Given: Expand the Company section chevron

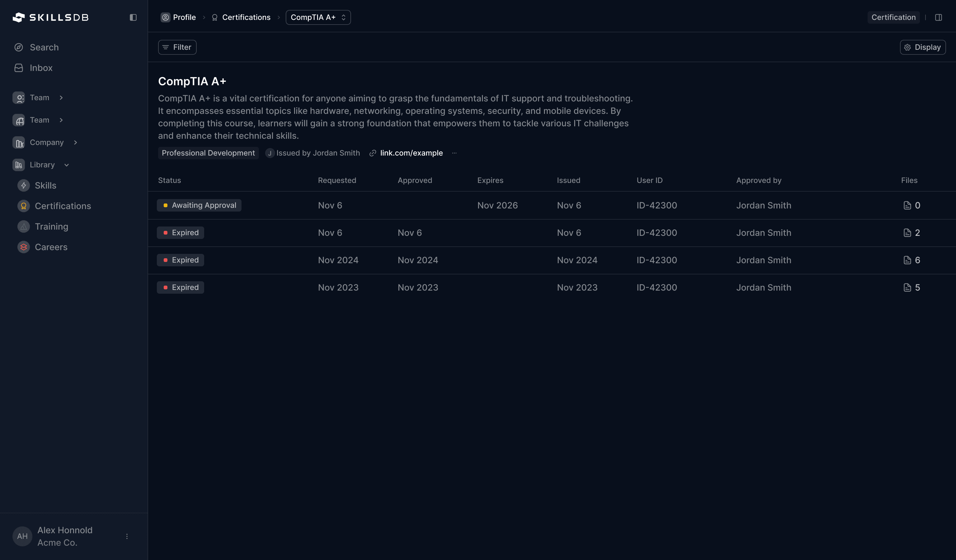Looking at the screenshot, I should coord(76,142).
